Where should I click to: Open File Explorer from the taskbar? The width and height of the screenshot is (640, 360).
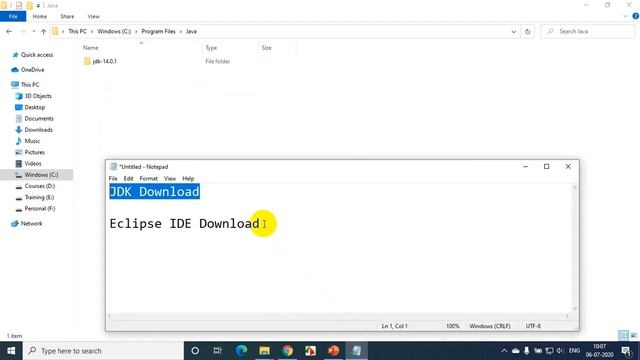point(264,351)
